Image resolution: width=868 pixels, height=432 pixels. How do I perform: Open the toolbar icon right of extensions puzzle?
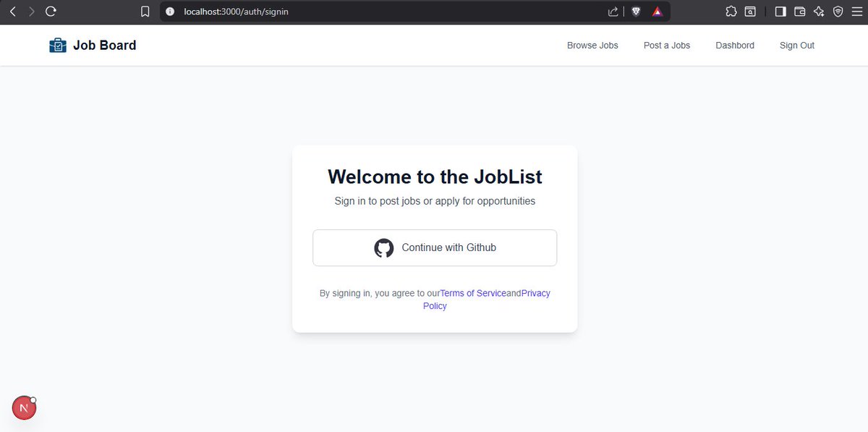coord(751,12)
